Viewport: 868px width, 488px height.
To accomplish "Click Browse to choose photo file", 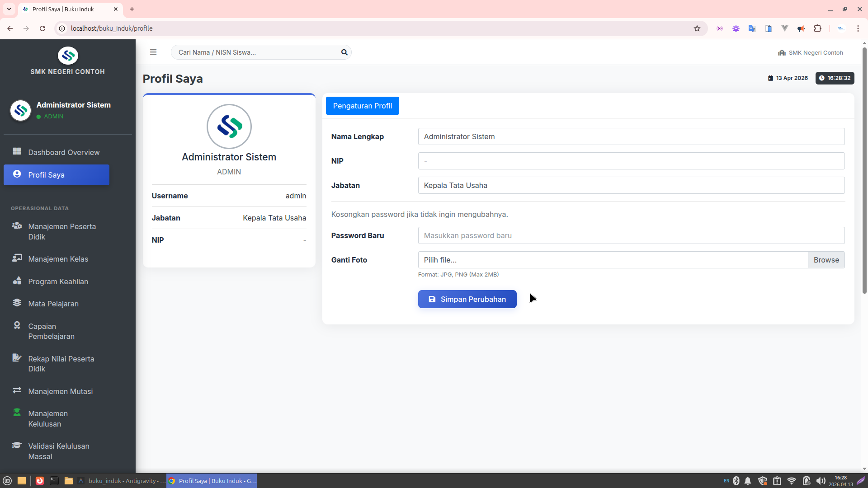I will click(x=826, y=260).
